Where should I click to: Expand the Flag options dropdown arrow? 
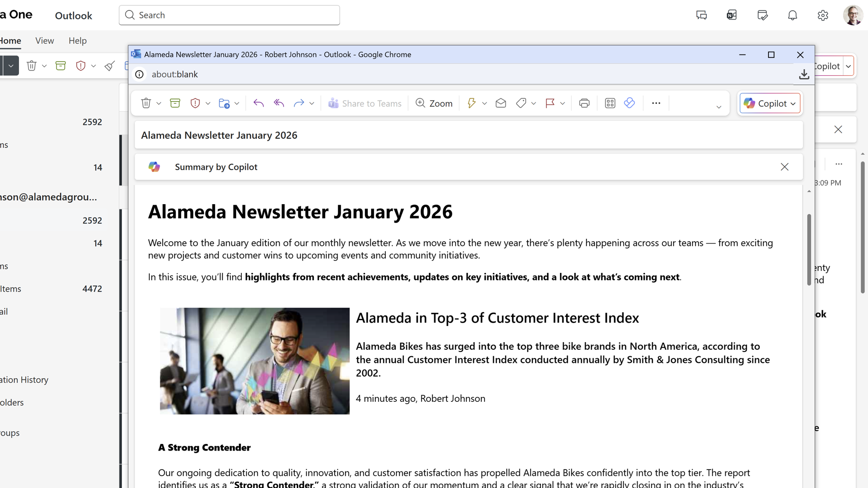coord(562,103)
